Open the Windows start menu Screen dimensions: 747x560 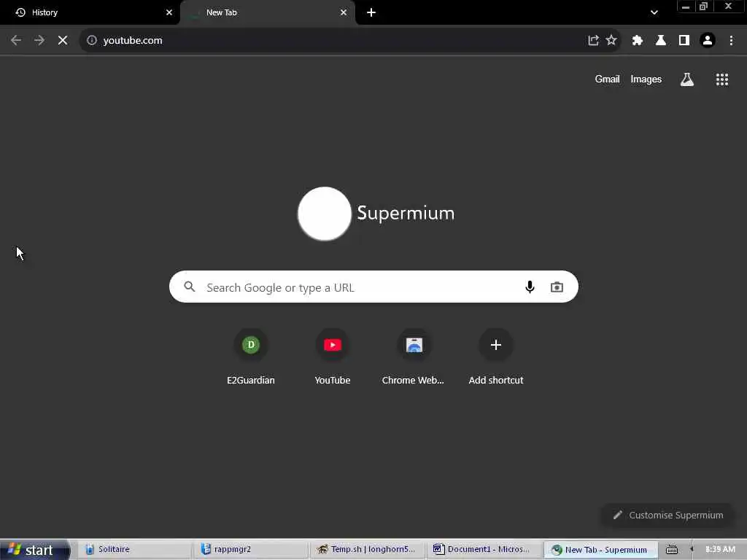click(x=34, y=550)
